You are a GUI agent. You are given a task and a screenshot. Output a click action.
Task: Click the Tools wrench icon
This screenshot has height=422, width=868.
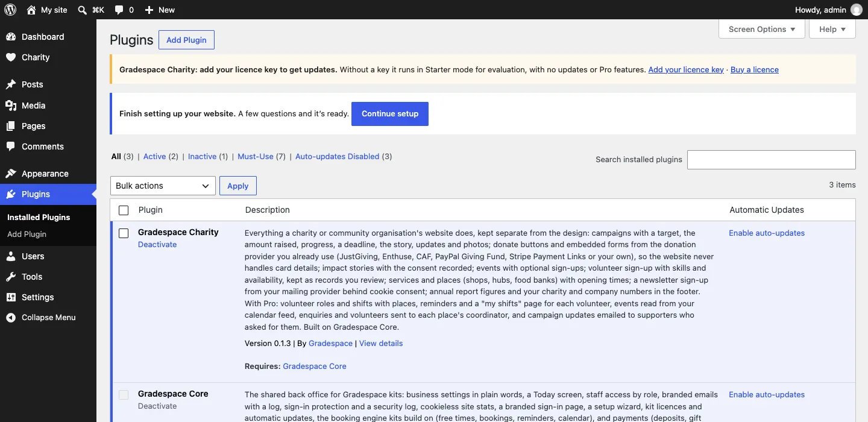pos(11,277)
